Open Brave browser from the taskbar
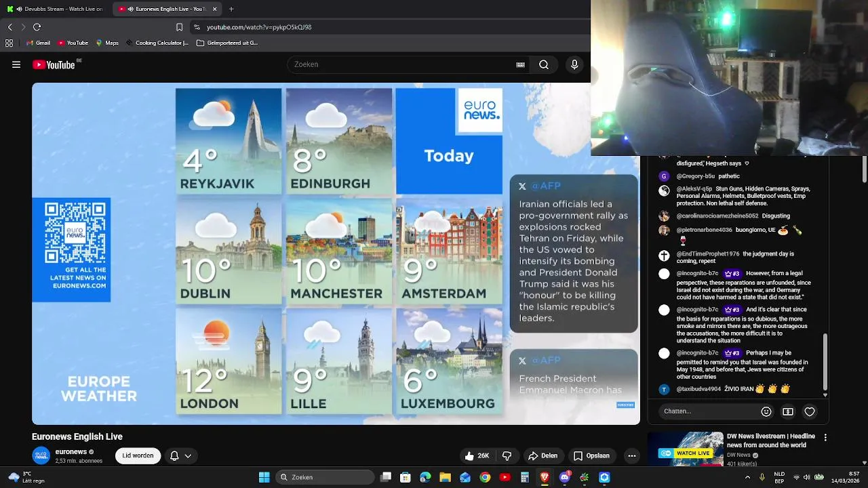Screen dimensions: 868x488 [x=545, y=477]
